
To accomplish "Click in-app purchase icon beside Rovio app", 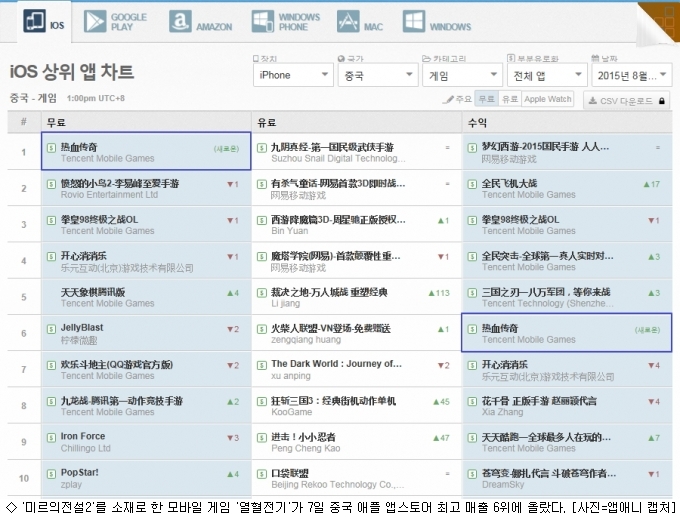I will (51, 184).
